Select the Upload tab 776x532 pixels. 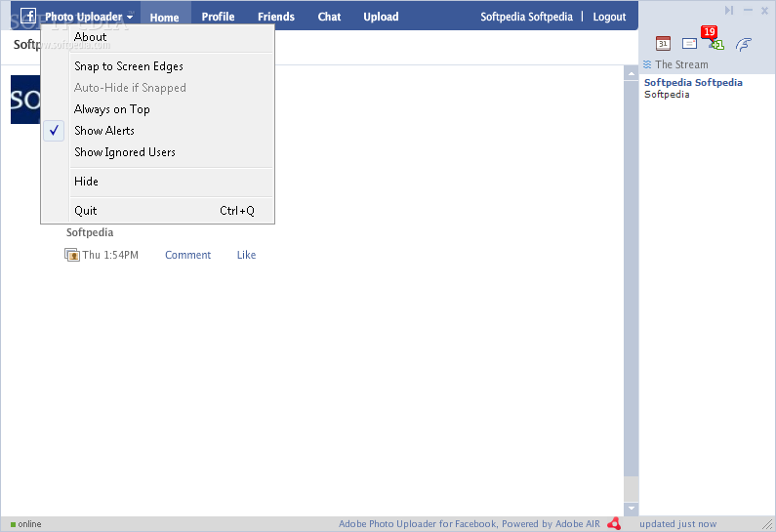[x=381, y=17]
